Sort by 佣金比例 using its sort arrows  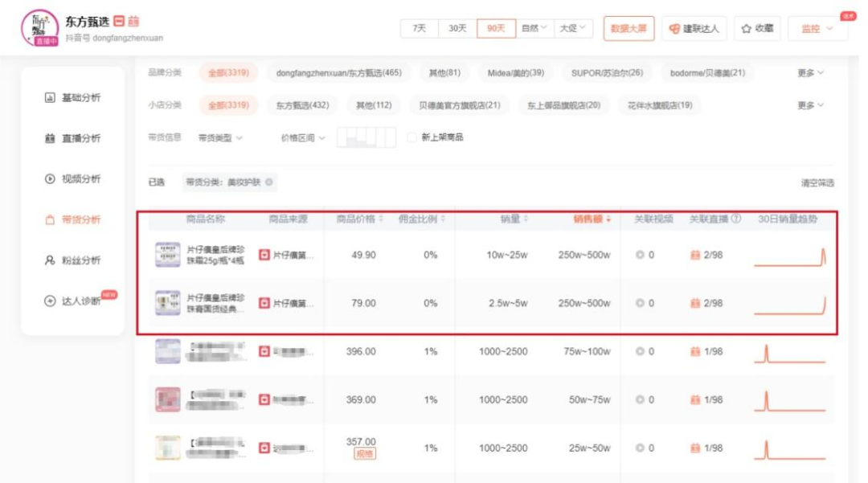click(x=443, y=219)
